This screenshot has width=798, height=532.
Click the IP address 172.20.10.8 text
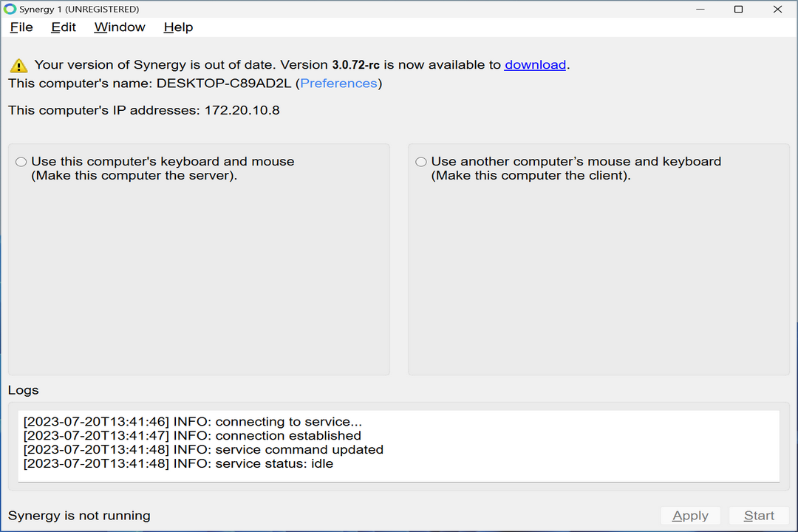242,111
